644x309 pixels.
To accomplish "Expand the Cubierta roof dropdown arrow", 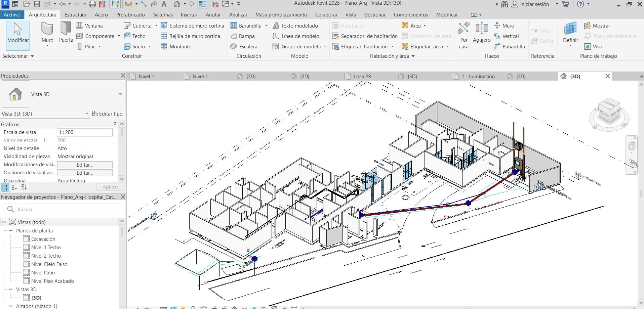I will click(156, 26).
